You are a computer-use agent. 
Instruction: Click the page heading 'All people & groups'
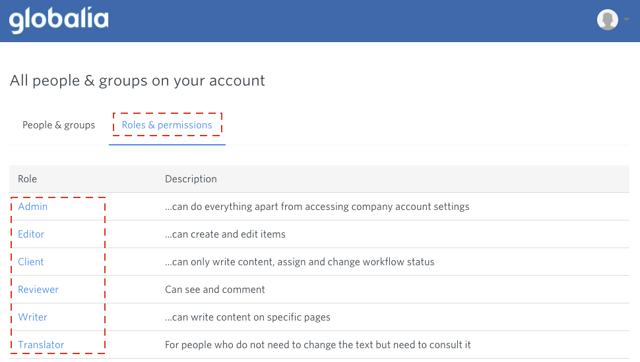pos(137,81)
